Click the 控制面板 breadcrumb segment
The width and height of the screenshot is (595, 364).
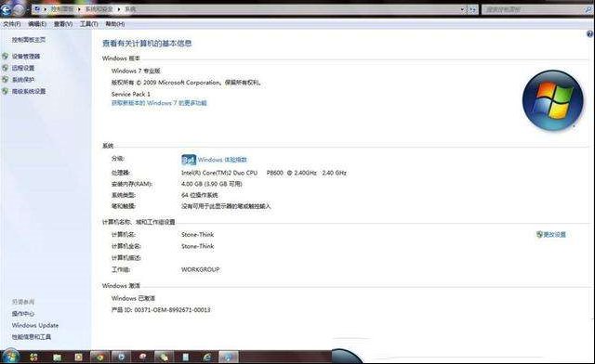point(62,8)
